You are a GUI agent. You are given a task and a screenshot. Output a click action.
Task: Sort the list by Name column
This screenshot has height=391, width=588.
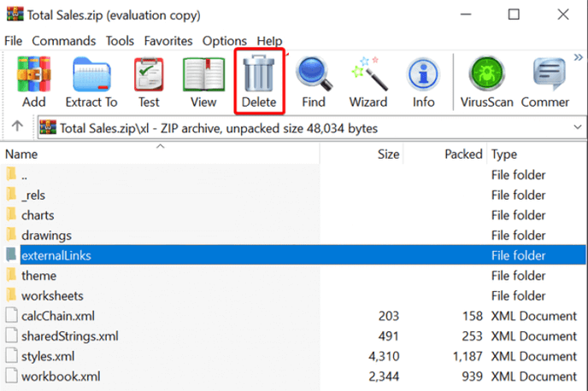[160, 154]
